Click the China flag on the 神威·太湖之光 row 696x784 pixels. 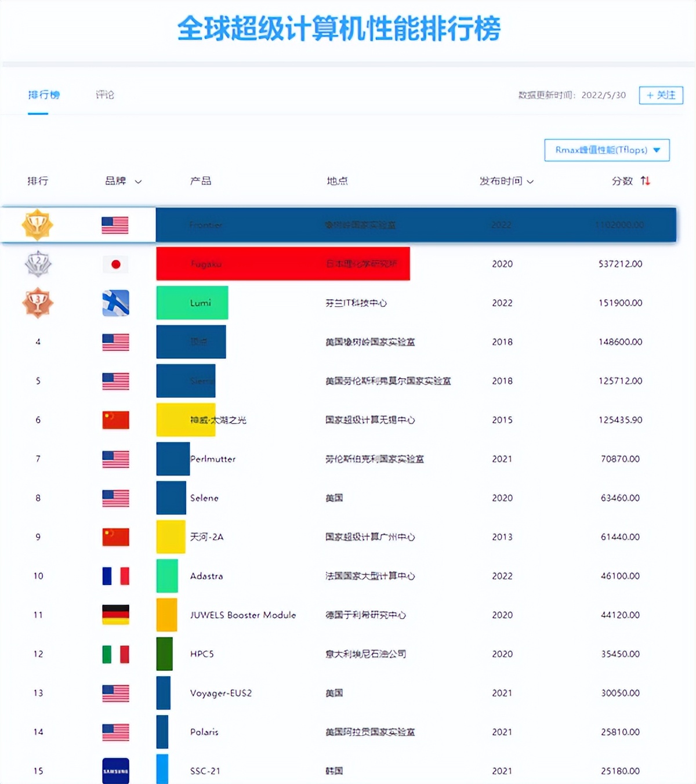pos(115,420)
